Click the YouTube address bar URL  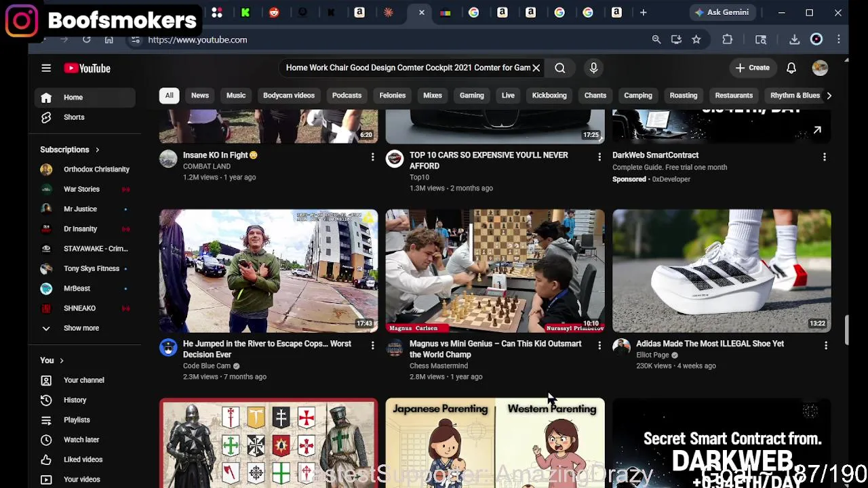coord(197,40)
